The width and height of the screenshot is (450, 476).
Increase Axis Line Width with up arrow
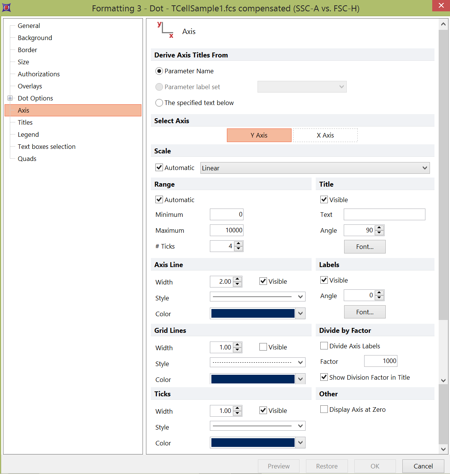(237, 279)
